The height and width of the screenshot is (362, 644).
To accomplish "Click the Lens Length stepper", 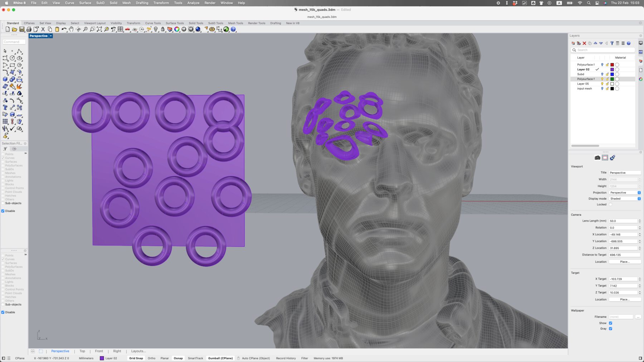I will point(640,221).
